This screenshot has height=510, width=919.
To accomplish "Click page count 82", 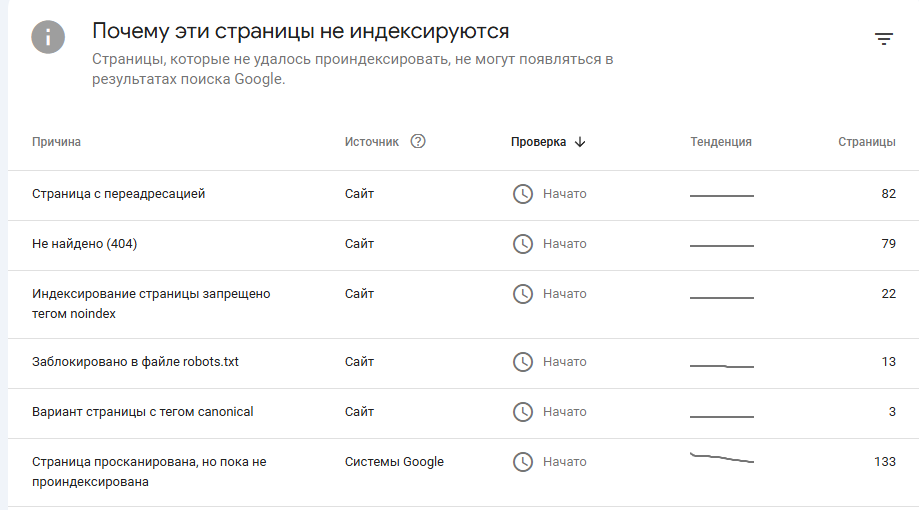I will [889, 193].
